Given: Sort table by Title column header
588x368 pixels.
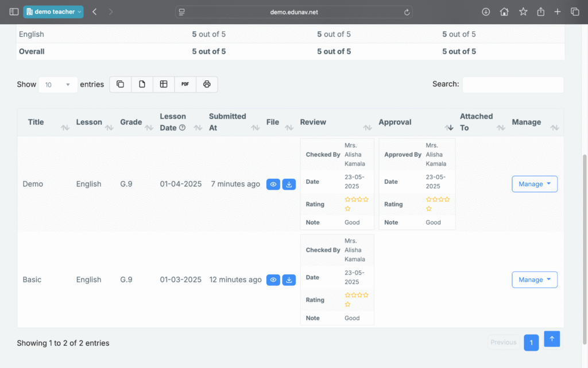Looking at the screenshot, I should point(36,122).
